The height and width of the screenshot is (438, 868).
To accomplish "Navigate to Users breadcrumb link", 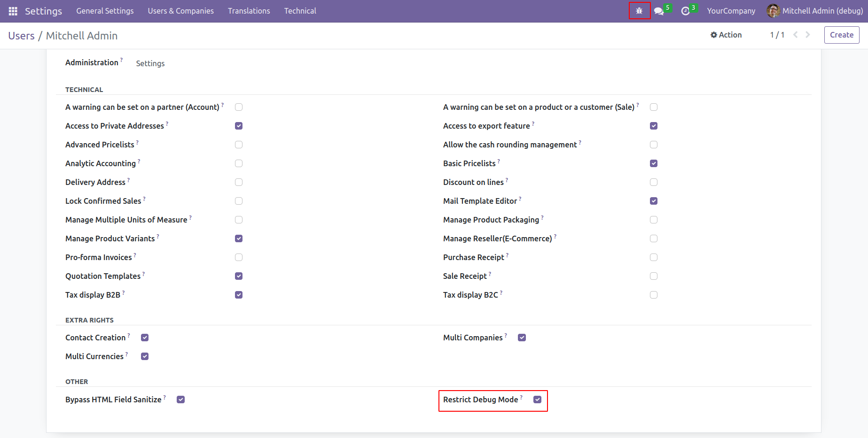I will (x=21, y=36).
